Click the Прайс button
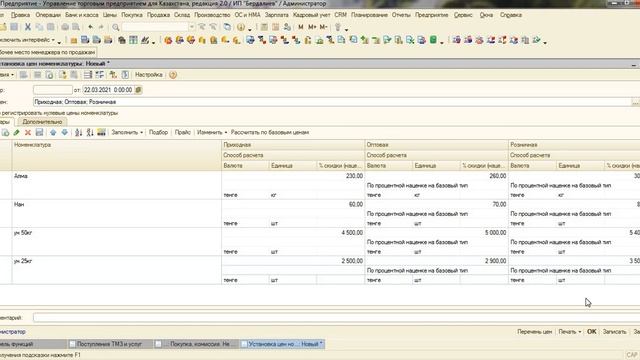Image resolution: width=640 pixels, height=360 pixels. point(182,132)
